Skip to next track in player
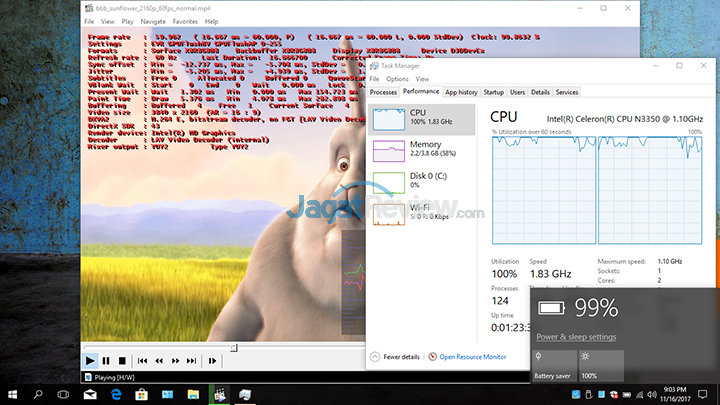Viewport: 720px width, 405px height. click(x=192, y=360)
